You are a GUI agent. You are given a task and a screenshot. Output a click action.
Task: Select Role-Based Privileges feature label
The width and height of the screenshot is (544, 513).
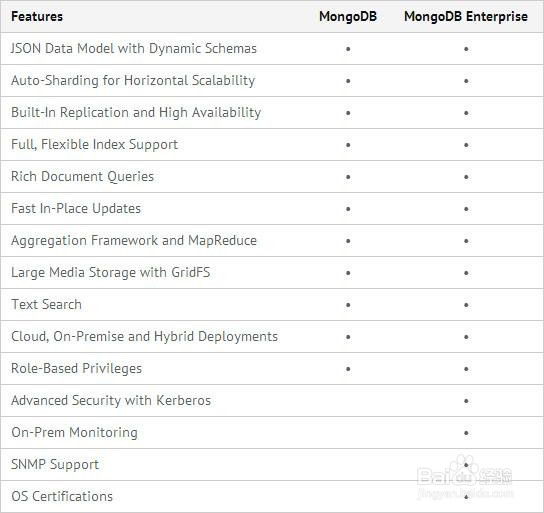[x=76, y=368]
